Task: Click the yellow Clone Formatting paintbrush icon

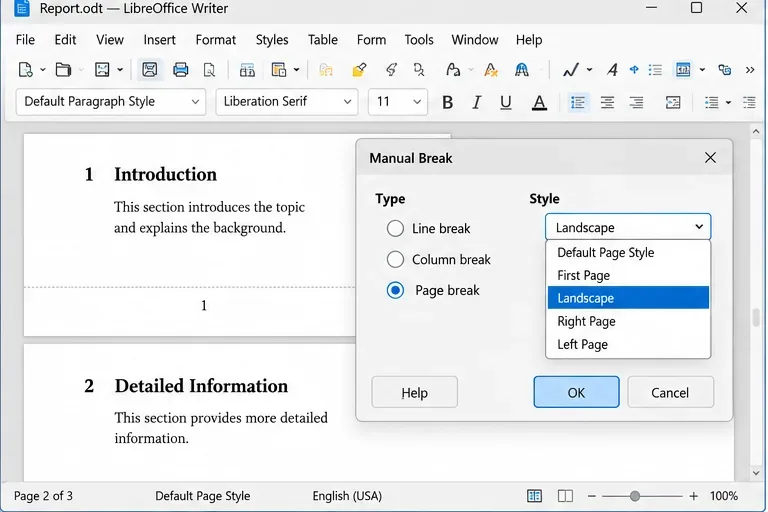Action: click(x=359, y=70)
